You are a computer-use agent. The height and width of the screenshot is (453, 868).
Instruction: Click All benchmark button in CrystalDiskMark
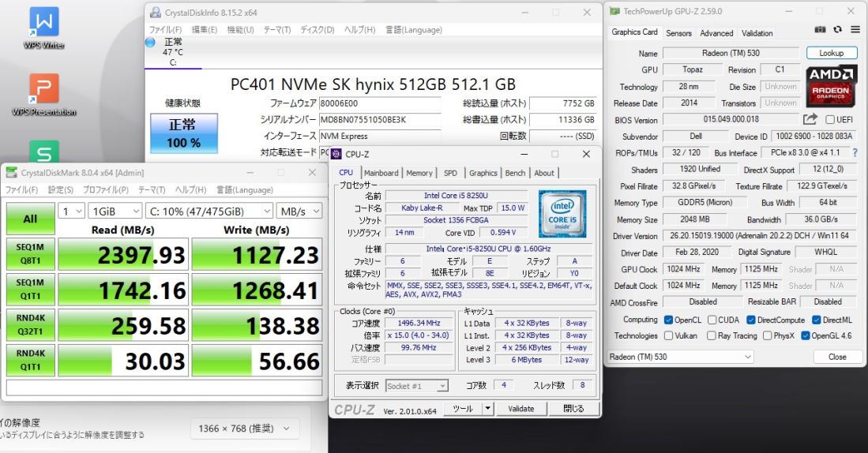pyautogui.click(x=31, y=219)
